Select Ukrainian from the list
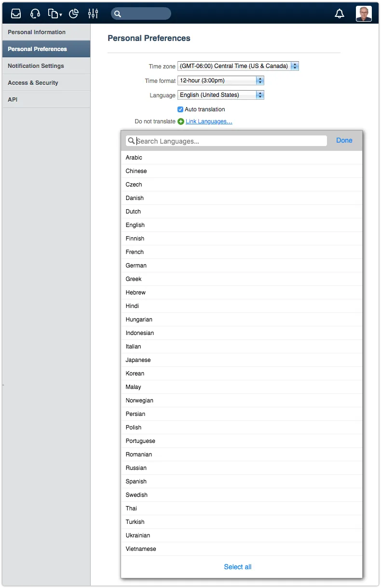The width and height of the screenshot is (381, 588). pos(242,535)
